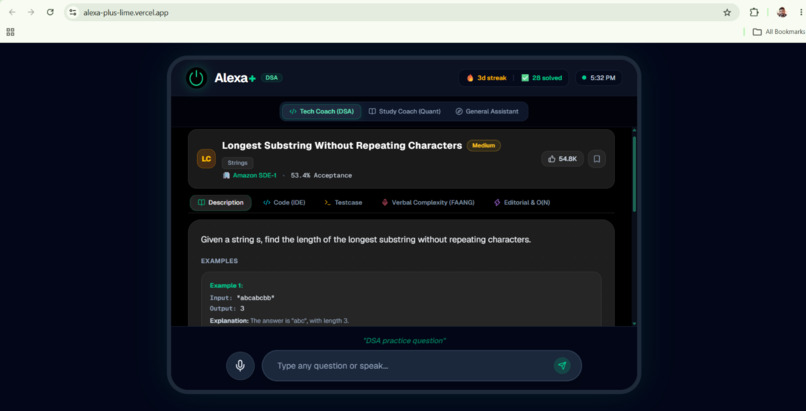Click the browser forward arrow
The image size is (806, 411).
(31, 12)
